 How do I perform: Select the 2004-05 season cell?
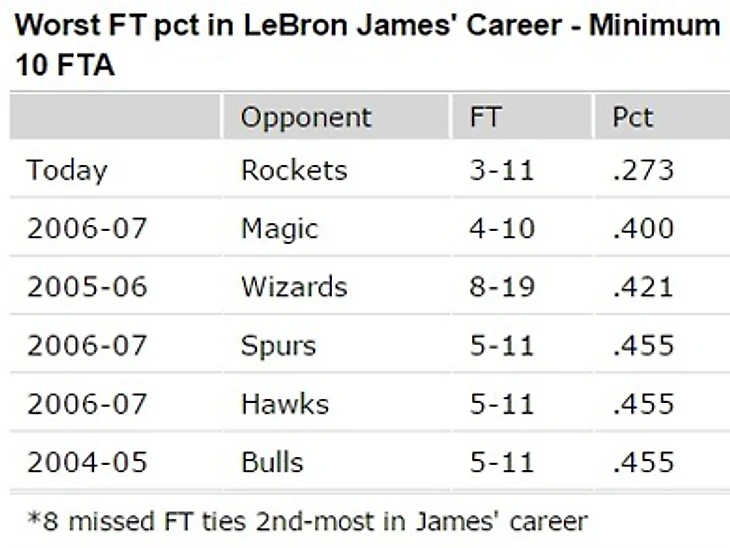point(87,463)
